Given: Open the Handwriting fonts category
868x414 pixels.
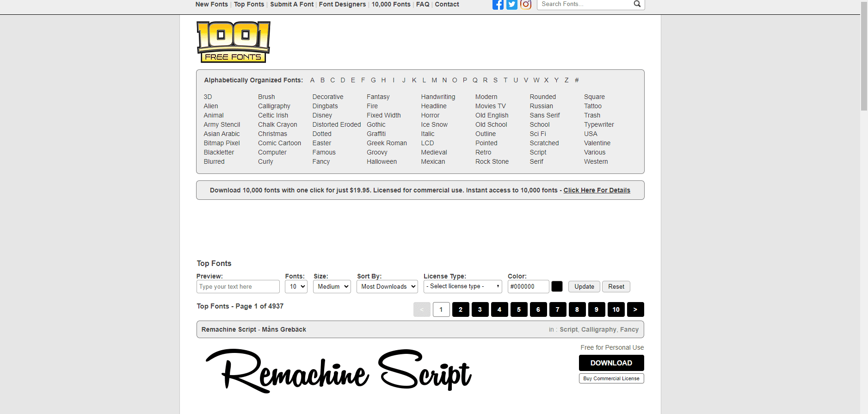Looking at the screenshot, I should (x=438, y=97).
